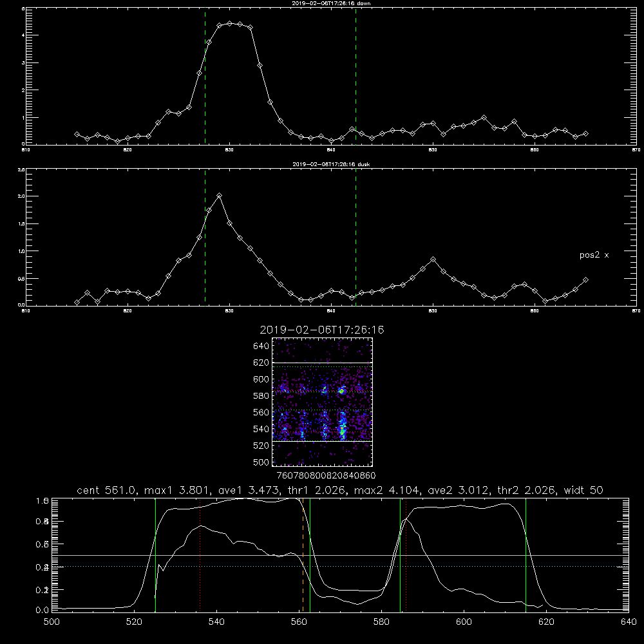Click the large 2019-02-06T17:26:16 heading above heatmap
Viewport: 644px width, 644px height.
click(322, 330)
